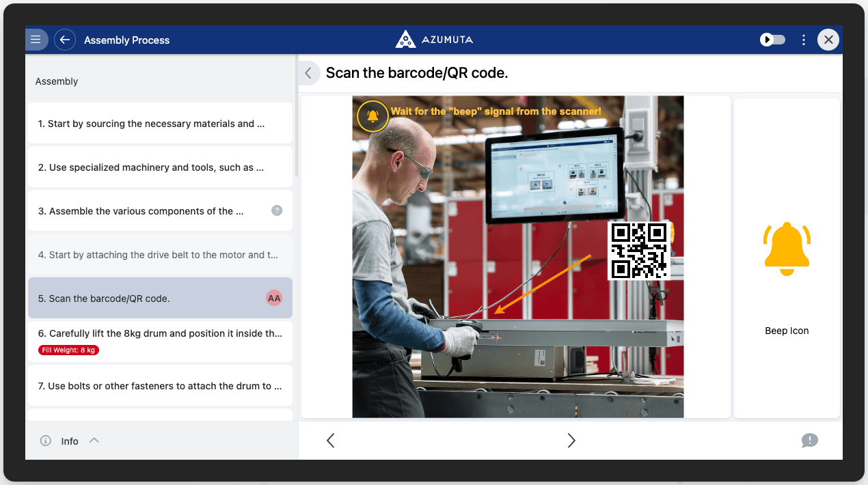Open the report issue comment icon

(809, 441)
